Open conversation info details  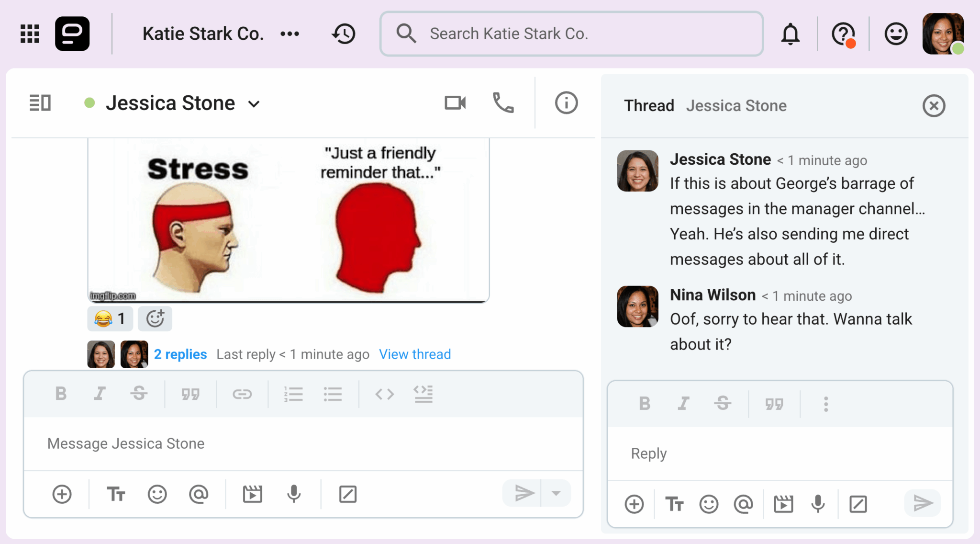coord(566,102)
